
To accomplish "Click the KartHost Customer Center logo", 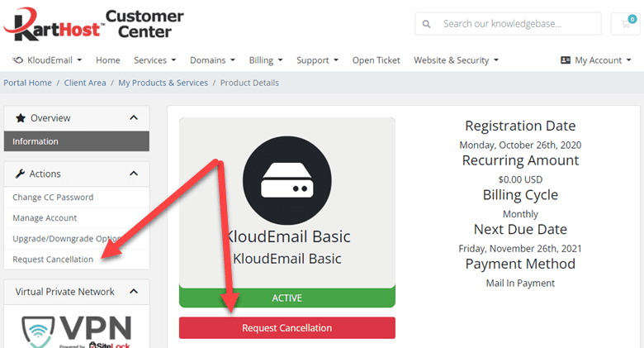I will tap(93, 25).
